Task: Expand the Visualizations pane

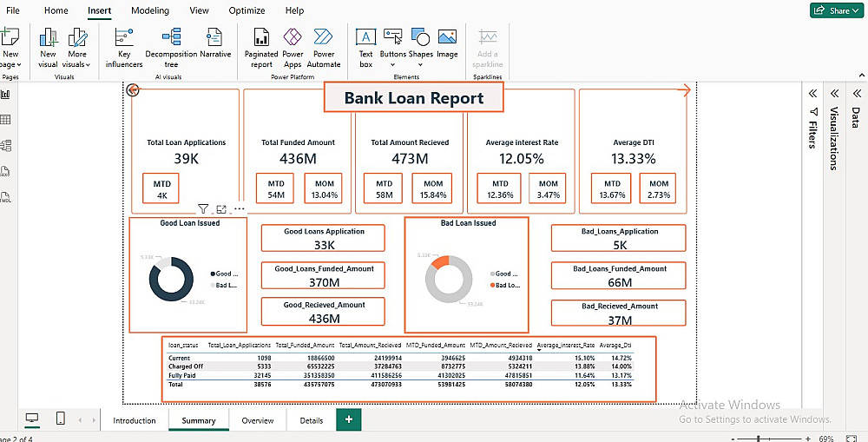Action: pyautogui.click(x=834, y=93)
